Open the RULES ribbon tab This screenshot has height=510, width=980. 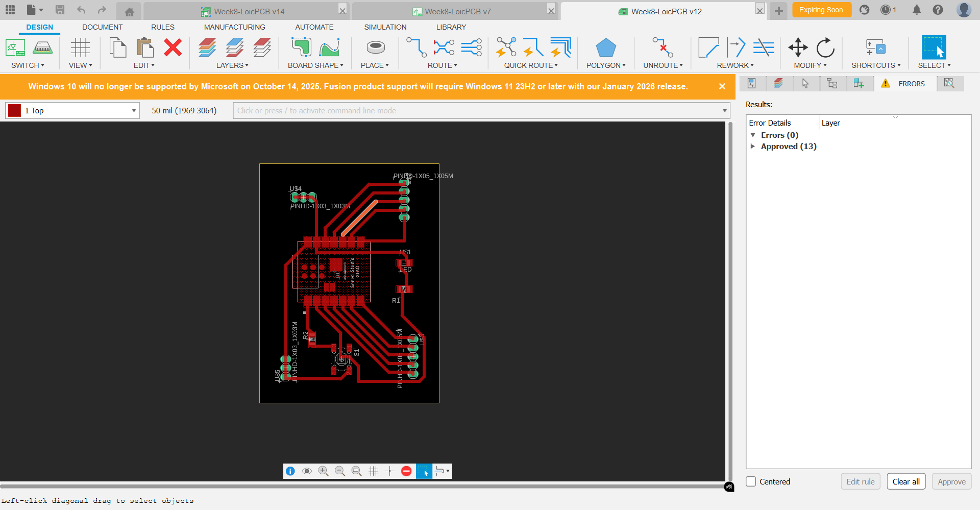tap(163, 27)
